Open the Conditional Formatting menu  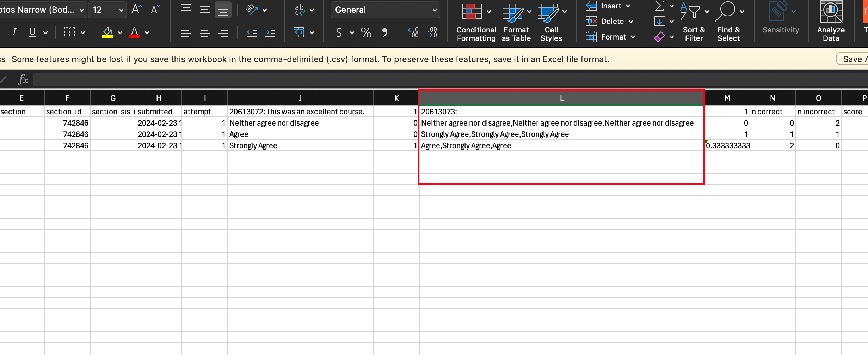pyautogui.click(x=475, y=22)
